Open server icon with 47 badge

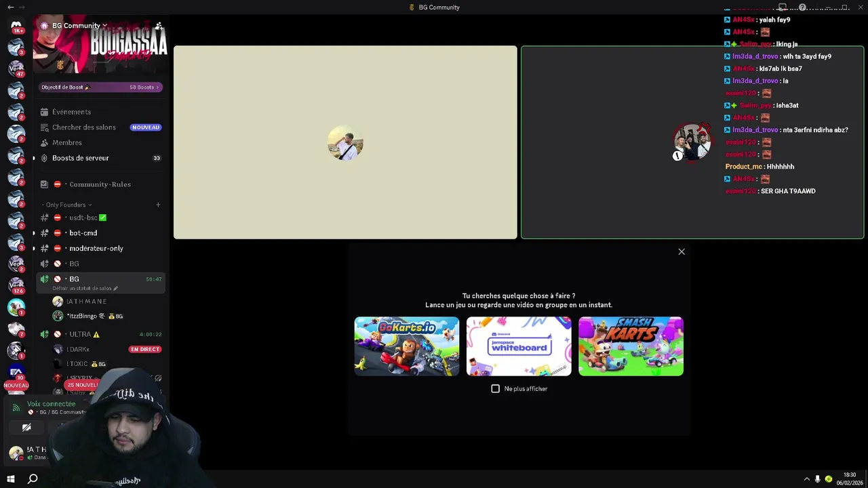[x=16, y=68]
